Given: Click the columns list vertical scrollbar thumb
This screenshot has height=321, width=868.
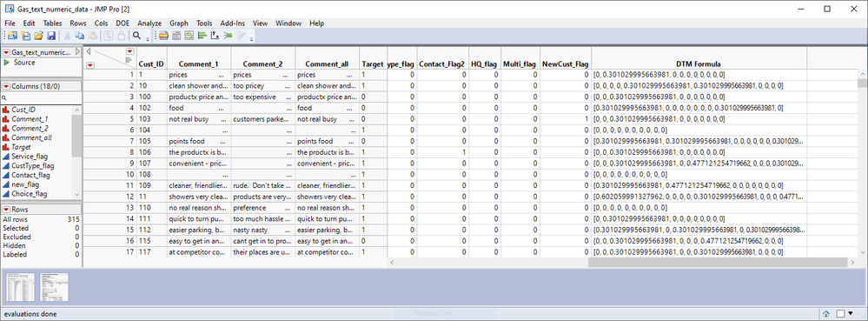Looking at the screenshot, I should 77,137.
